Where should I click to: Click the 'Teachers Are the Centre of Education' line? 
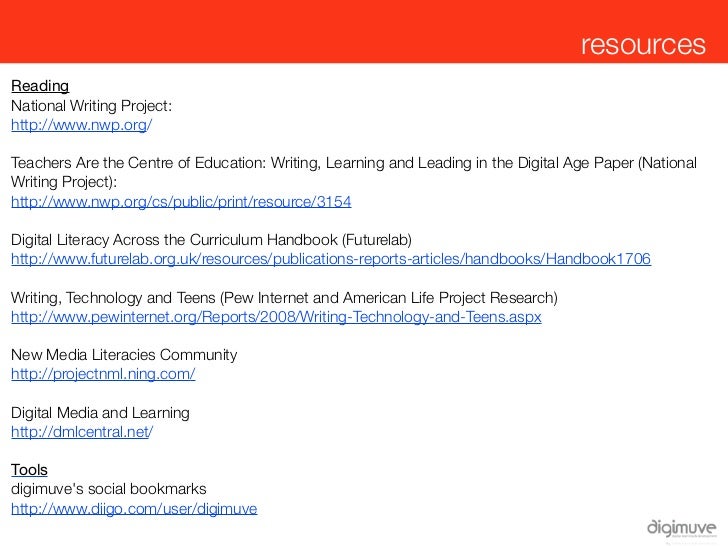point(354,163)
